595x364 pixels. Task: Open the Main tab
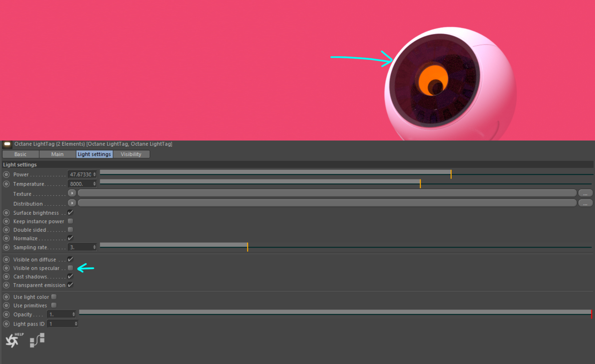pos(57,154)
